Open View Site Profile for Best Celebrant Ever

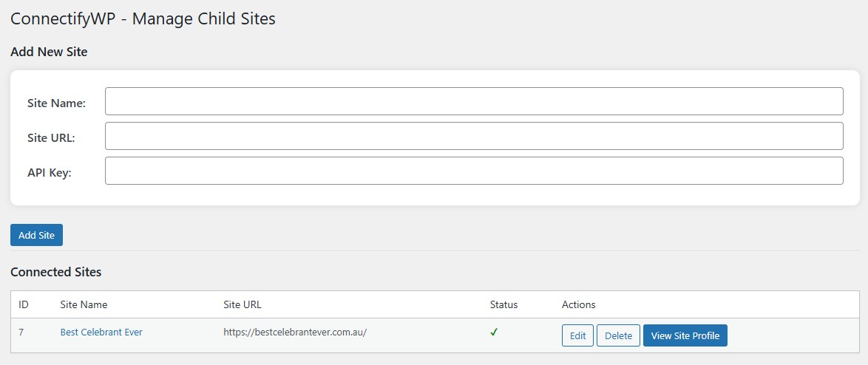[685, 335]
